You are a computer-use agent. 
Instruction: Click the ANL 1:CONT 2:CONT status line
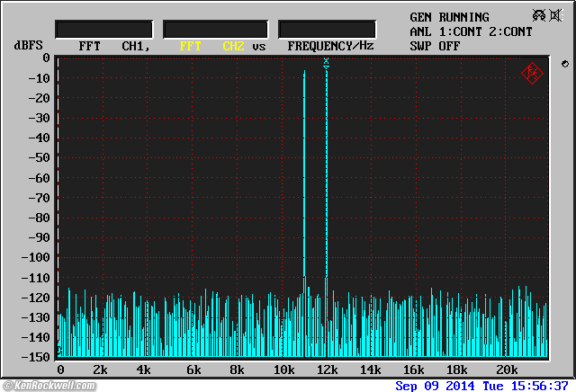point(471,31)
